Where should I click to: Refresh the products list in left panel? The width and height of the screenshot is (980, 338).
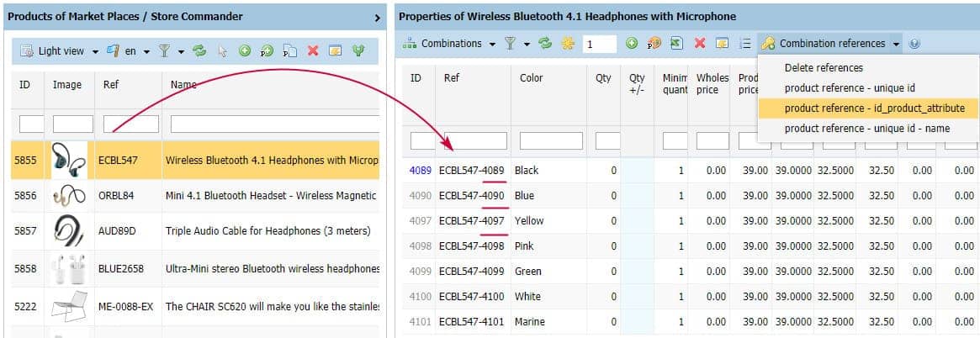click(199, 51)
